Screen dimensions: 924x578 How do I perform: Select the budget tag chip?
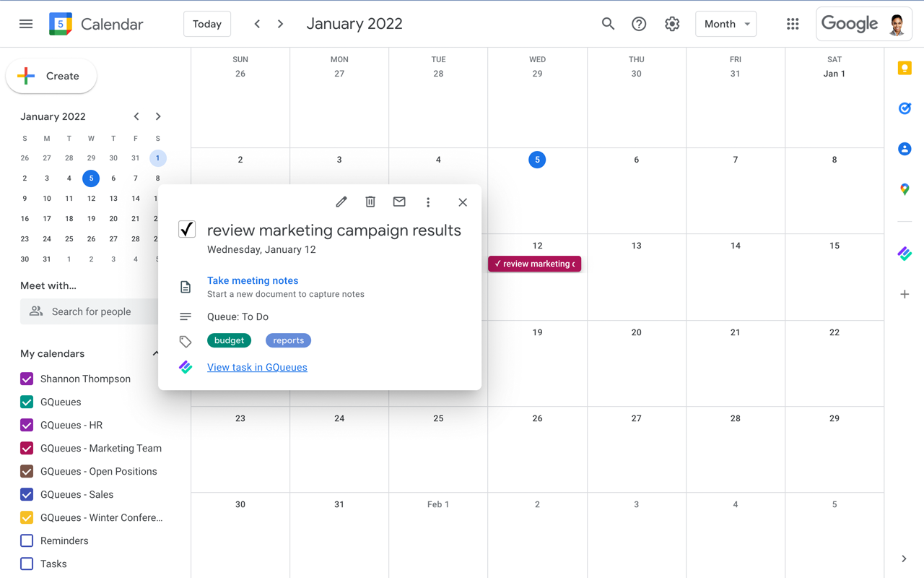[229, 340]
